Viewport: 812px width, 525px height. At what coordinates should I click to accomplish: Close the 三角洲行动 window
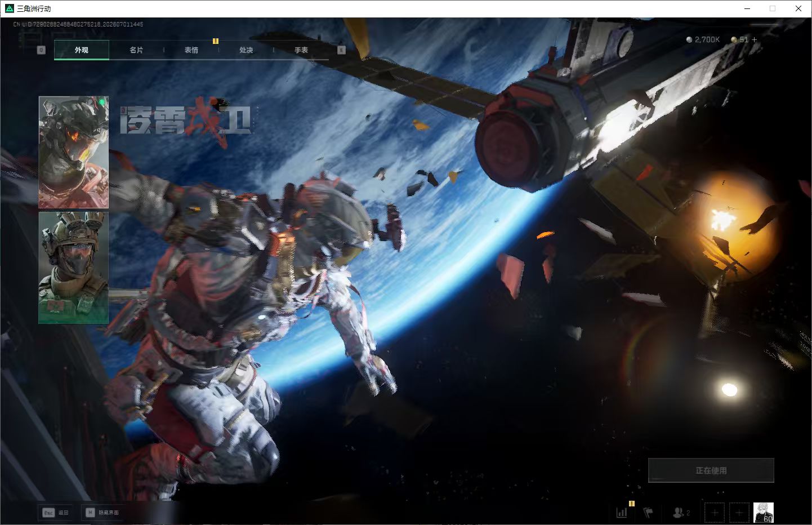[798, 8]
